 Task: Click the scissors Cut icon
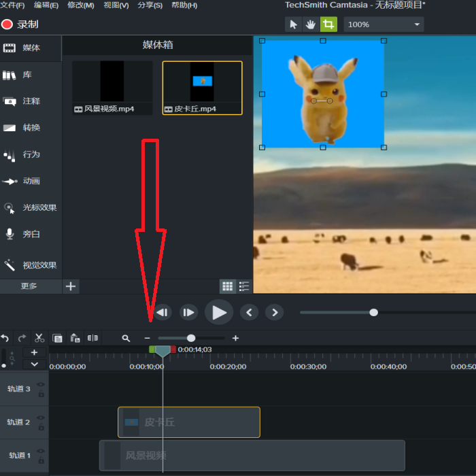point(39,338)
